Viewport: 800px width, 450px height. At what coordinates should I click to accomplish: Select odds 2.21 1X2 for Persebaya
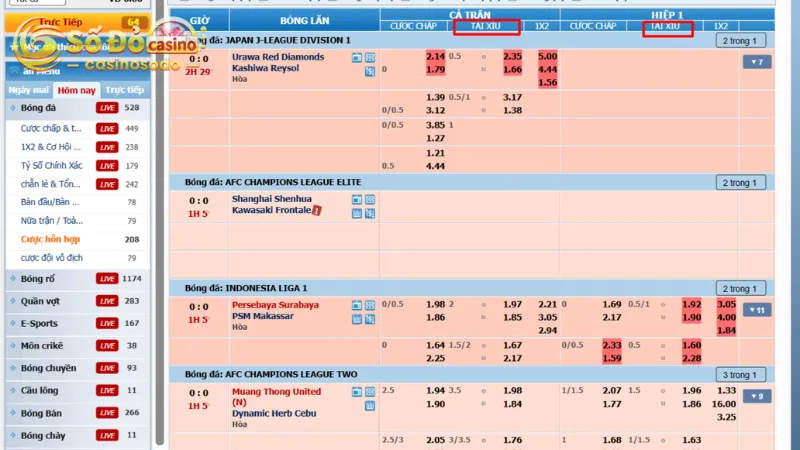click(x=547, y=304)
